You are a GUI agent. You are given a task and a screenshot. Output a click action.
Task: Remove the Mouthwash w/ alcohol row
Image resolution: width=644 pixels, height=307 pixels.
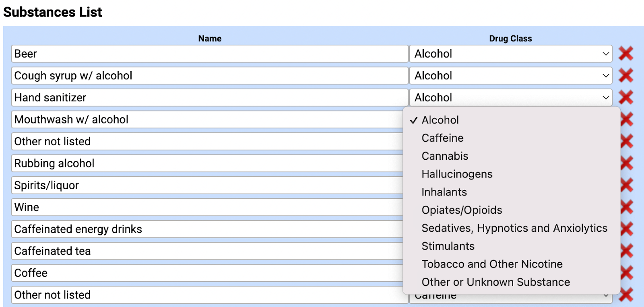coord(628,120)
